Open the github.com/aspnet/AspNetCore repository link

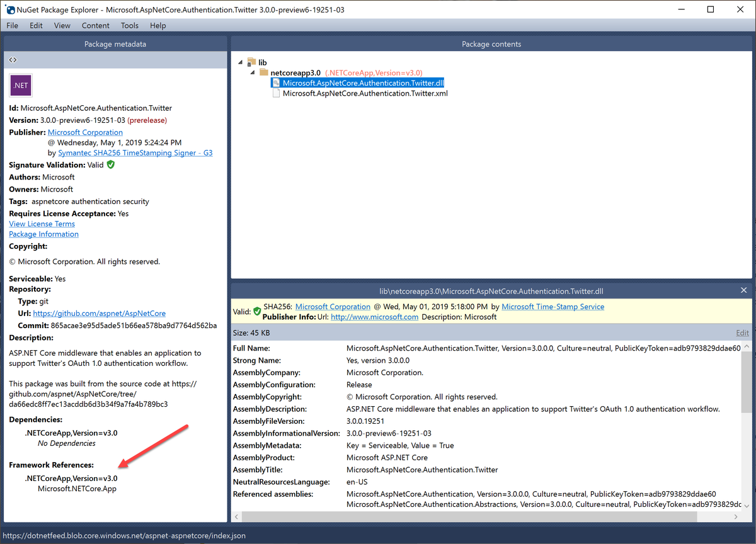pos(100,313)
